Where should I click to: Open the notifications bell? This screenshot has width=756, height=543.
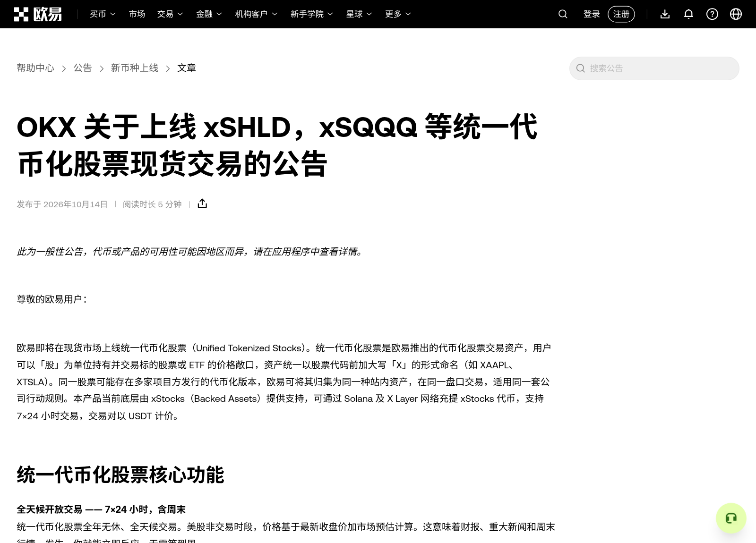[x=688, y=14]
